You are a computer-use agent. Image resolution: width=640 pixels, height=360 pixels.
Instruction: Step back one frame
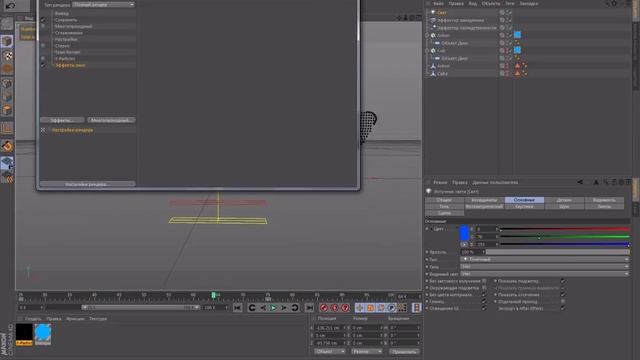coord(263,308)
